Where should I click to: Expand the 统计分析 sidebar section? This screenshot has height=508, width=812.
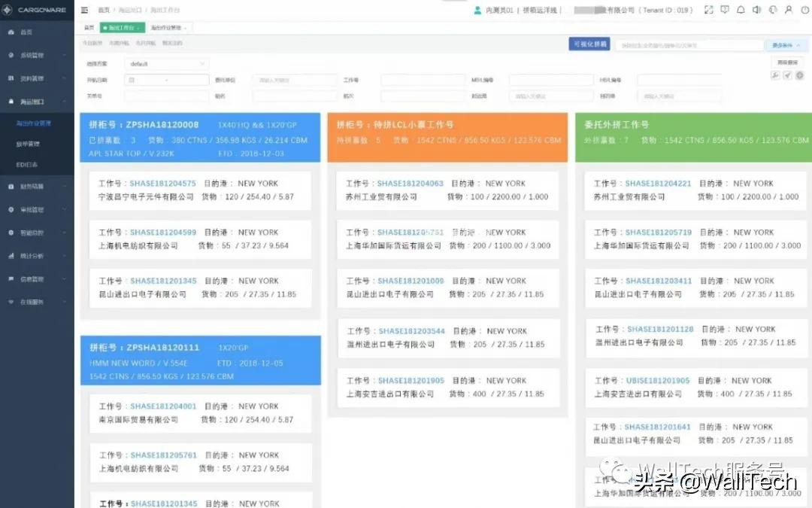[30, 255]
